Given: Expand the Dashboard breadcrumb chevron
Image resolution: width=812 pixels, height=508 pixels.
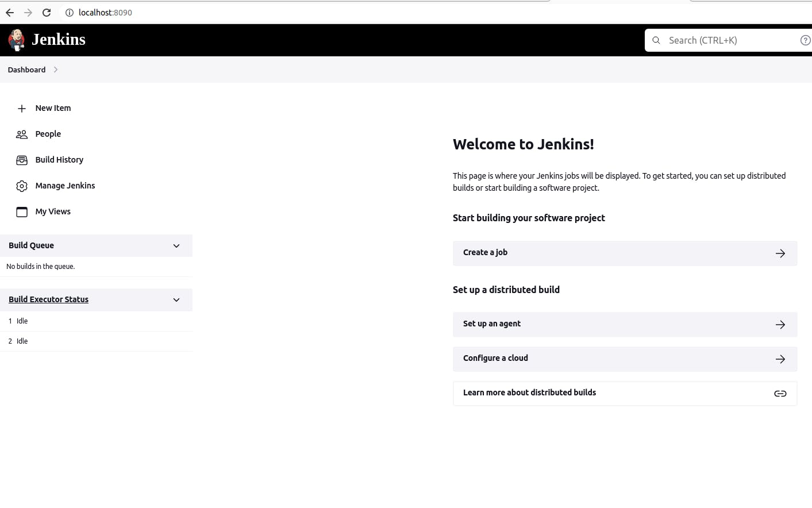Looking at the screenshot, I should coord(56,70).
